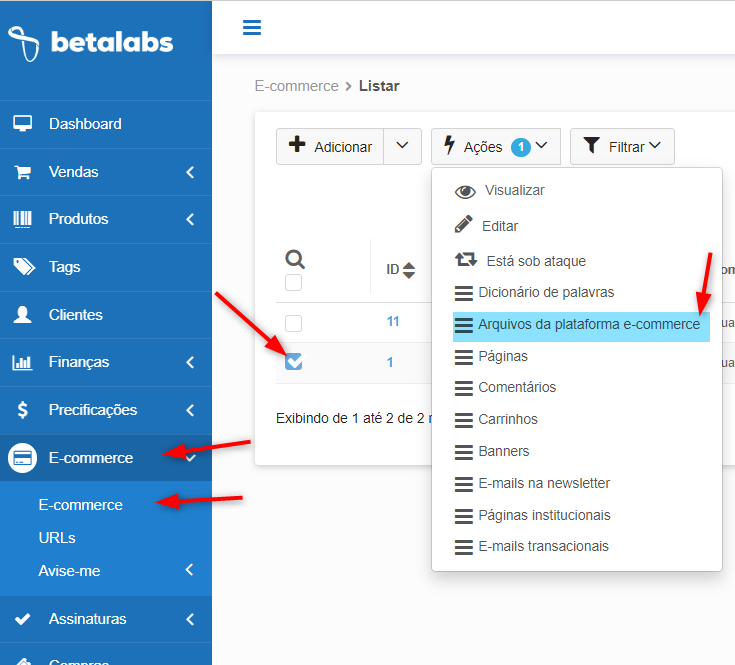This screenshot has height=665, width=735.
Task: Click the magnifier search icon in table header
Action: click(x=294, y=260)
